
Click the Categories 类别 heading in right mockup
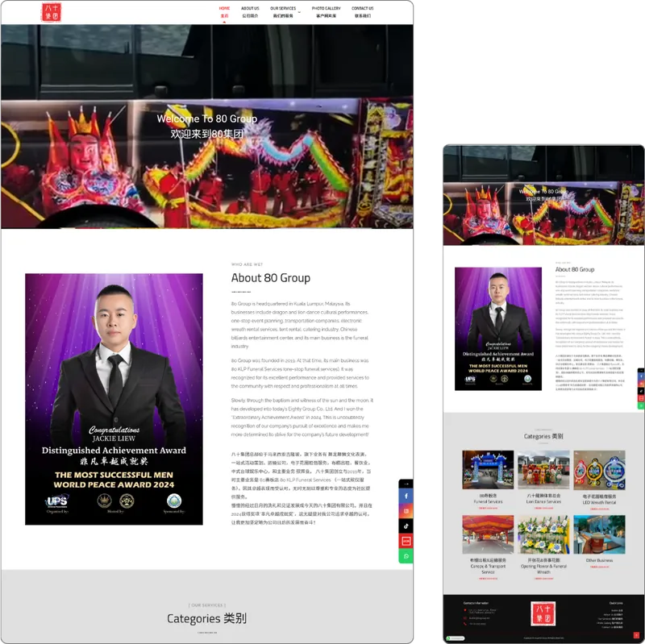[x=543, y=436]
